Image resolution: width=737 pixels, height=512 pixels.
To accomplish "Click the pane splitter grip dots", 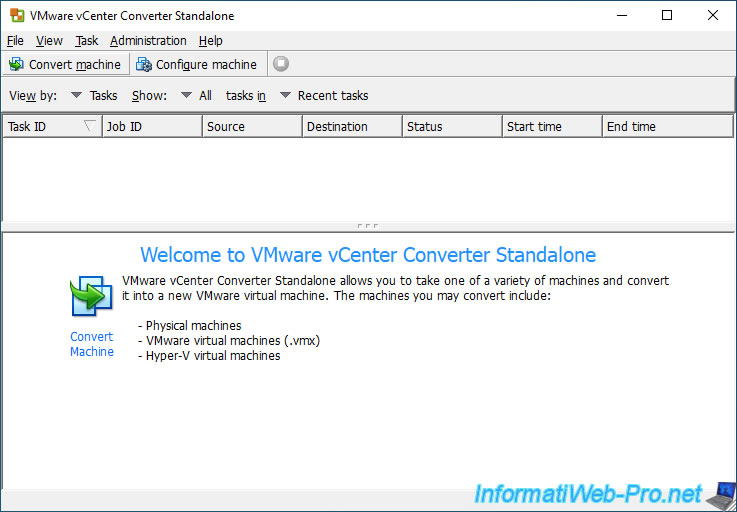I will click(368, 226).
